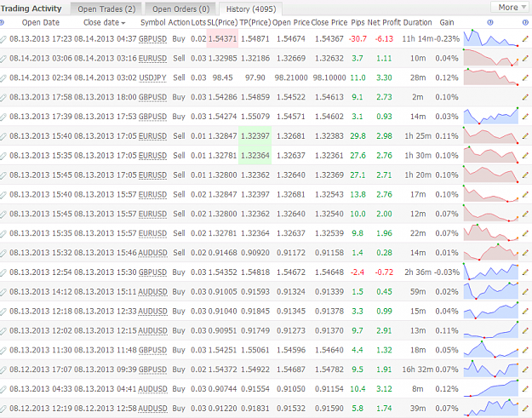Click the paperclip icon beside the EURUSD 03:06 trade

pyautogui.click(x=3, y=59)
